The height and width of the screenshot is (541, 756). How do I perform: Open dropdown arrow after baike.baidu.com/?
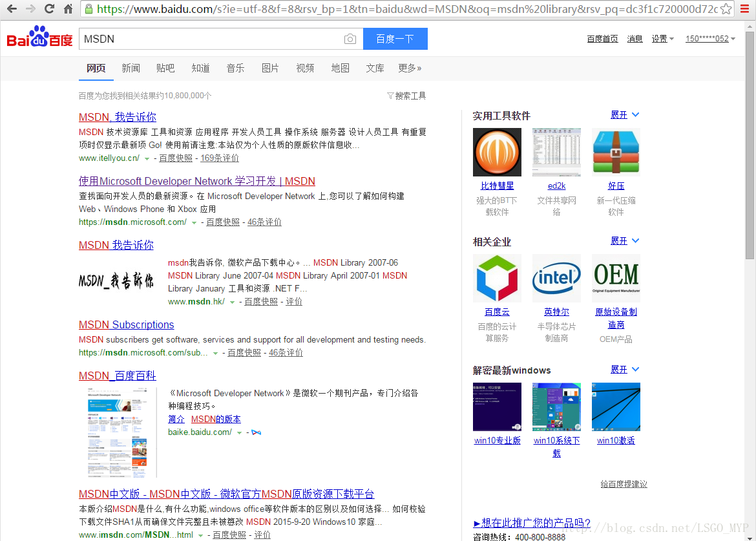tap(239, 433)
